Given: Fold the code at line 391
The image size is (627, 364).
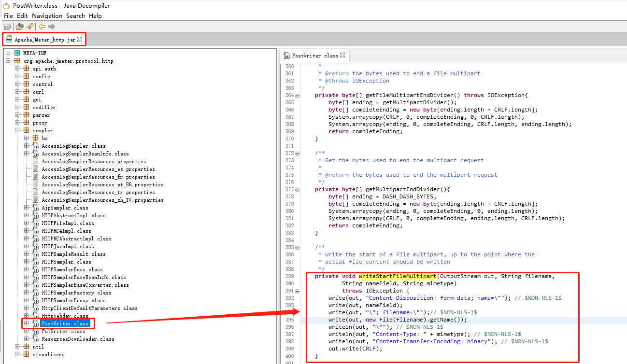Looking at the screenshot, I should (x=297, y=291).
